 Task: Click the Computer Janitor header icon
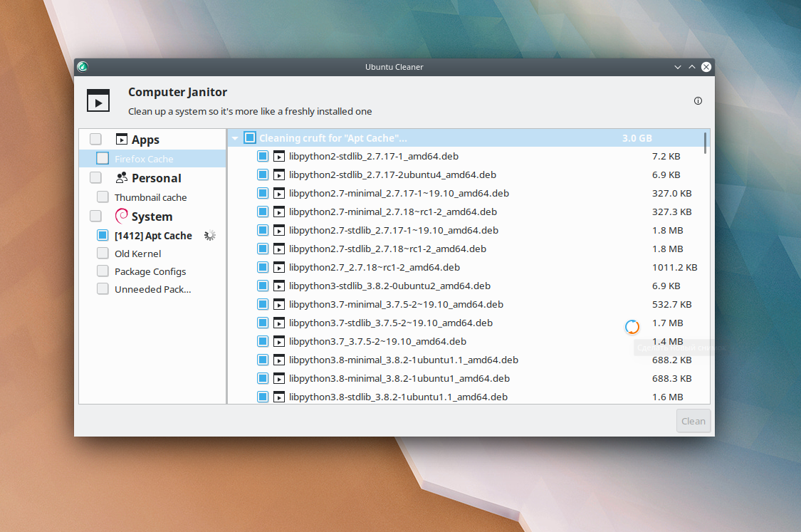(98, 100)
